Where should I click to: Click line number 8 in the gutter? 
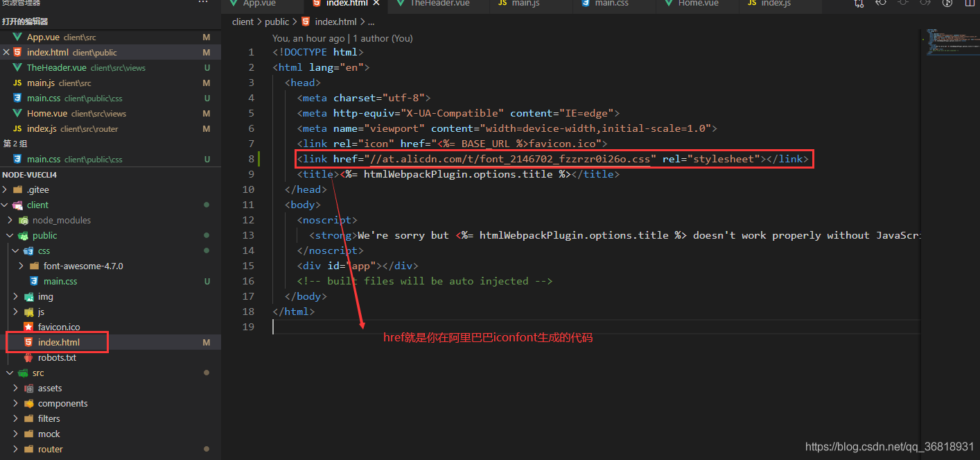[252, 159]
